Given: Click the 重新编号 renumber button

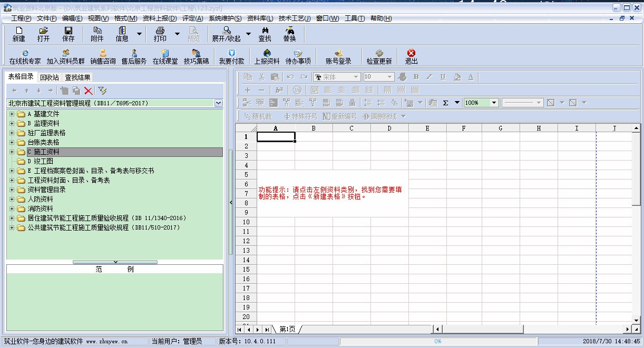Looking at the screenshot, I should (x=340, y=116).
